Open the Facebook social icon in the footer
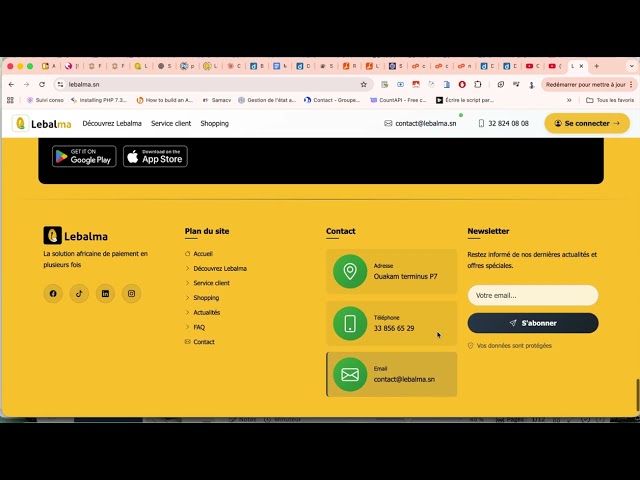Image resolution: width=640 pixels, height=480 pixels. 53,293
